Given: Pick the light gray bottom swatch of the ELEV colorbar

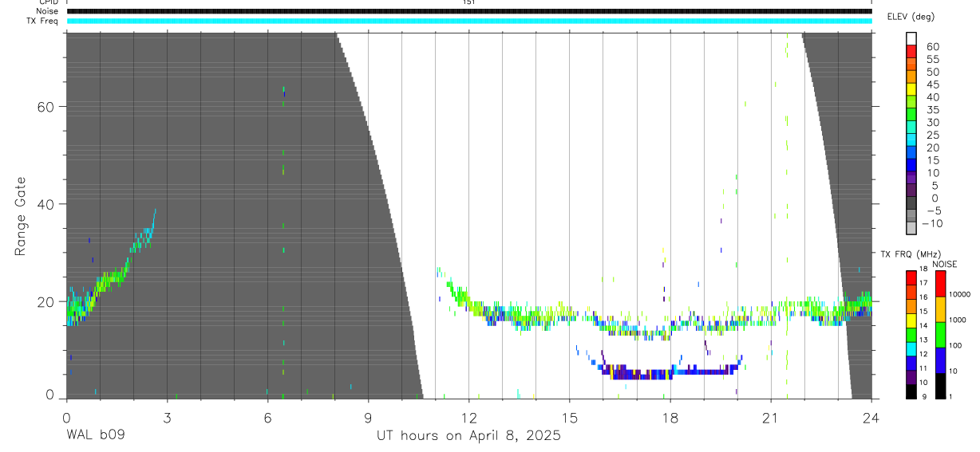Looking at the screenshot, I should (x=911, y=229).
